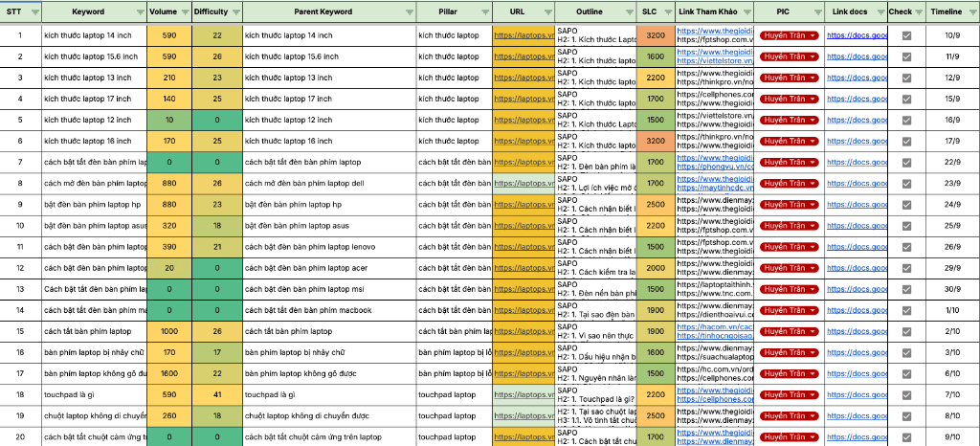This screenshot has width=980, height=446.
Task: Open the laptops.vn URL link in row 8
Action: [523, 184]
